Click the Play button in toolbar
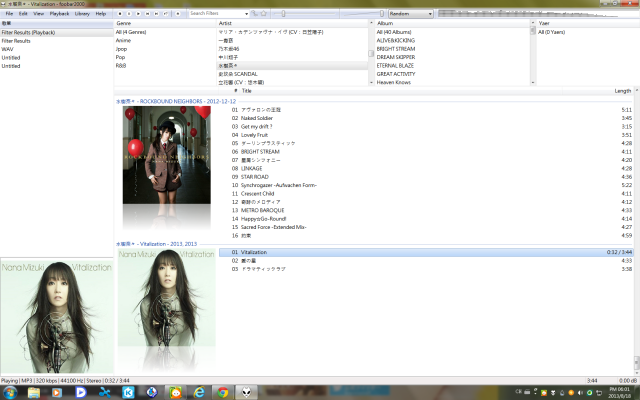This screenshot has width=640, height=400. (x=138, y=13)
